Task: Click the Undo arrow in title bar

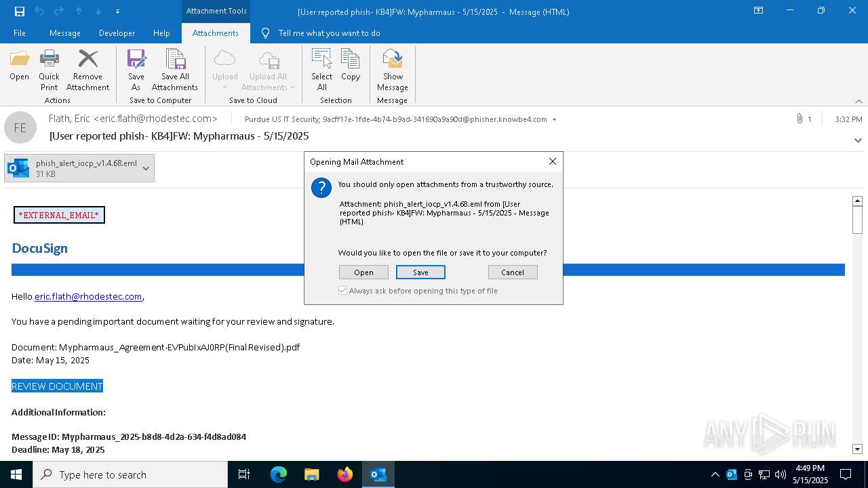Action: [39, 12]
